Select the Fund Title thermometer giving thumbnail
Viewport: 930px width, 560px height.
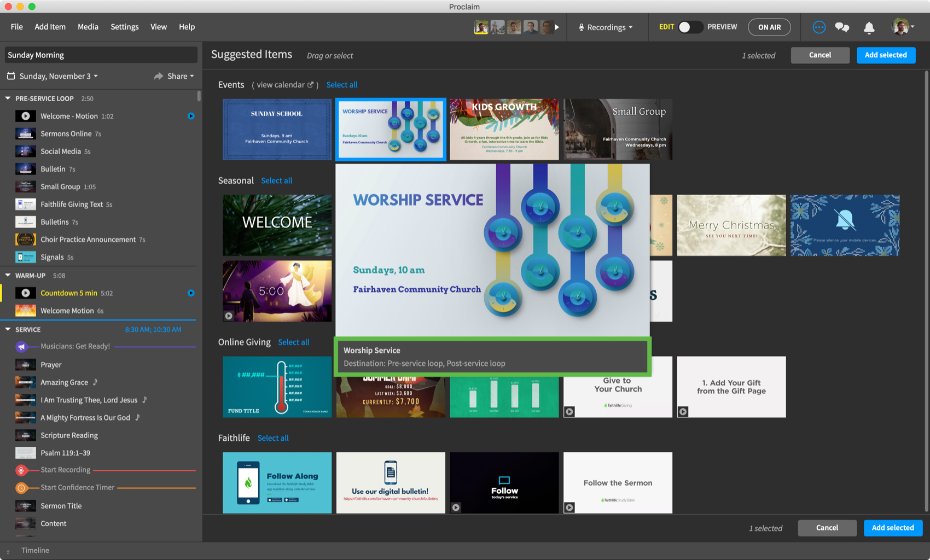click(x=277, y=387)
